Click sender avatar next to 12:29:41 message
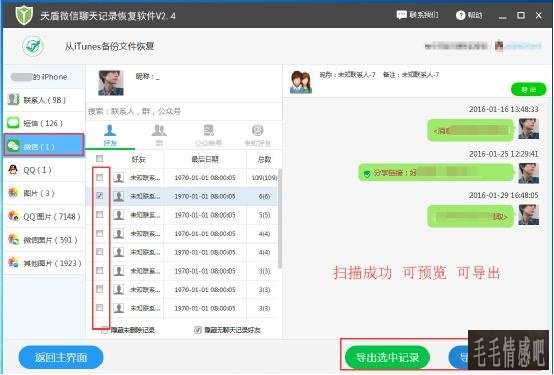 pyautogui.click(x=529, y=173)
